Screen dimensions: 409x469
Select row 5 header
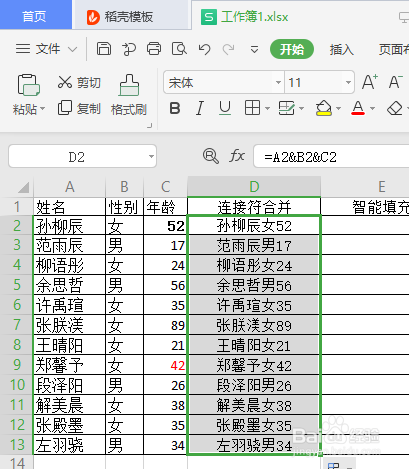tap(17, 285)
